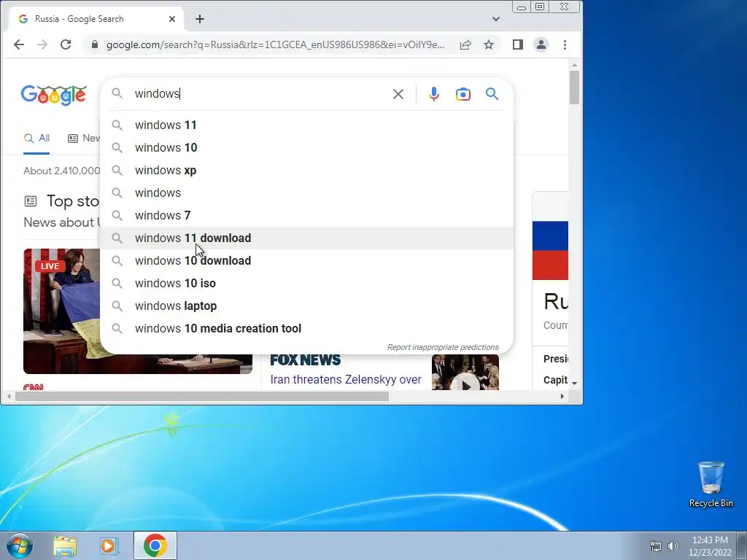Image resolution: width=747 pixels, height=560 pixels.
Task: Close the Russia - Google Search tab
Action: point(172,19)
